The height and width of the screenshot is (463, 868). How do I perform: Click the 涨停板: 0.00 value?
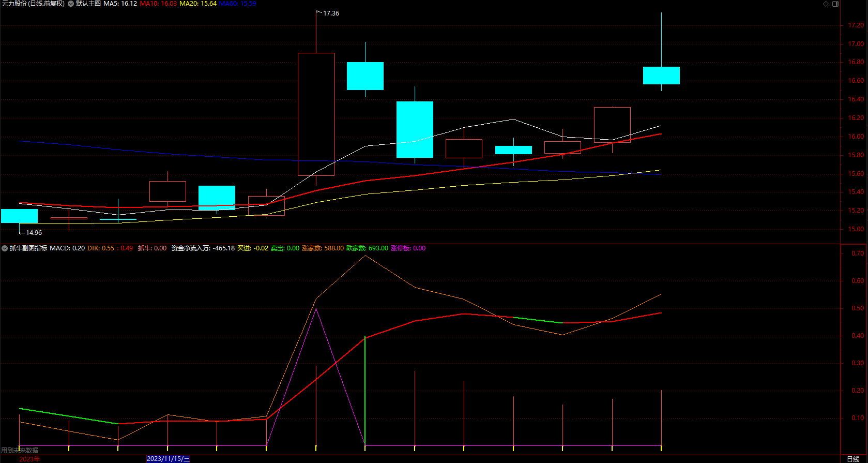point(408,248)
